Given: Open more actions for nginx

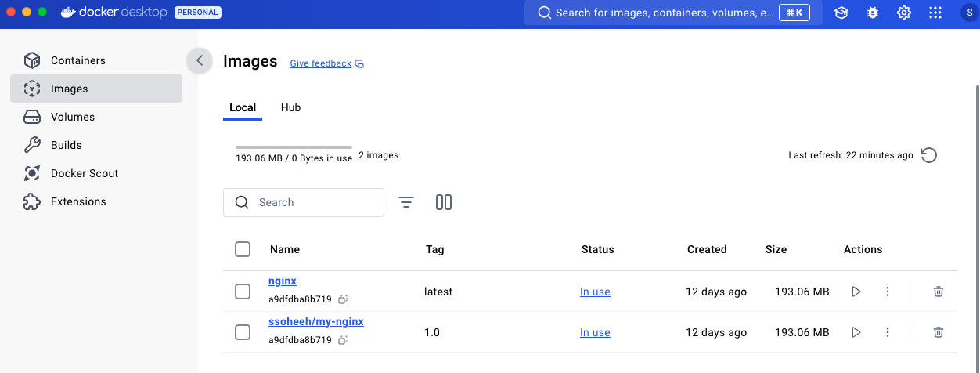Looking at the screenshot, I should 888,292.
